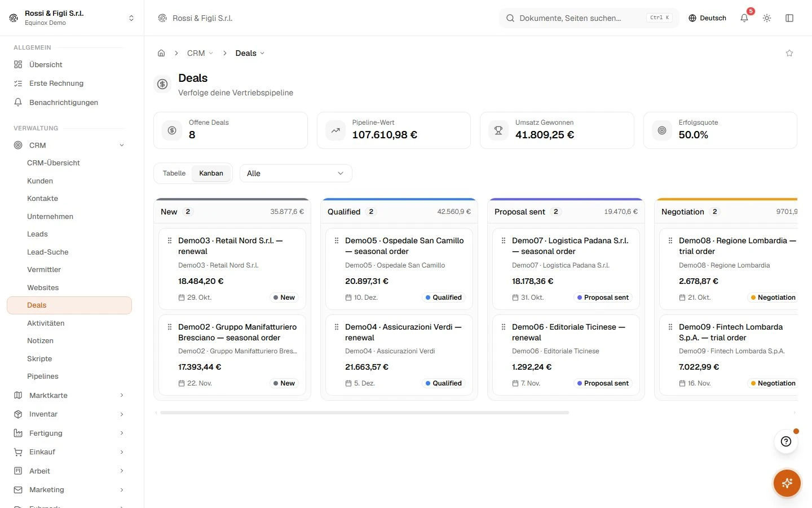Click drag handle on Demo05 Ospedale San Camillo card
The height and width of the screenshot is (508, 812).
coord(337,240)
